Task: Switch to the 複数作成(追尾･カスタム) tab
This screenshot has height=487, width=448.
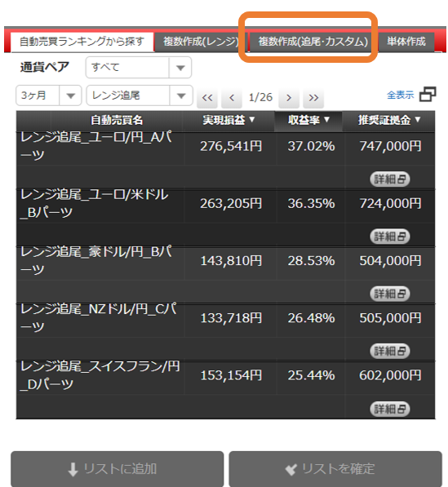Action: [x=313, y=42]
